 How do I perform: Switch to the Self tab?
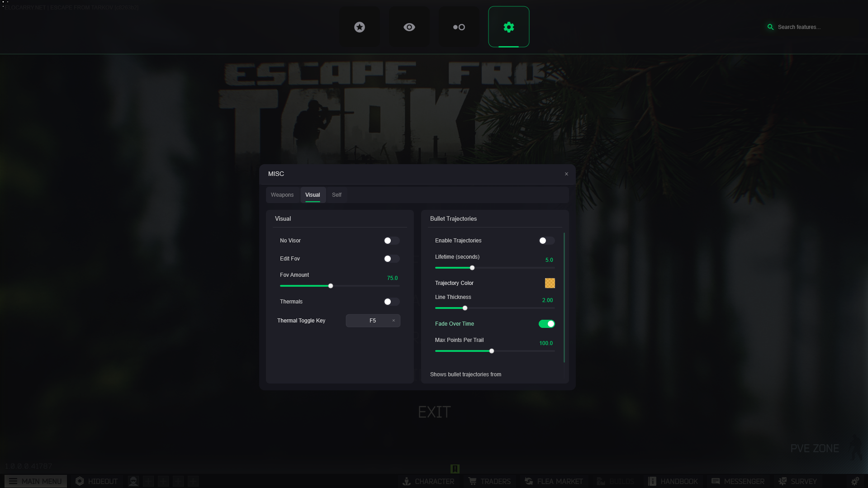coord(337,195)
